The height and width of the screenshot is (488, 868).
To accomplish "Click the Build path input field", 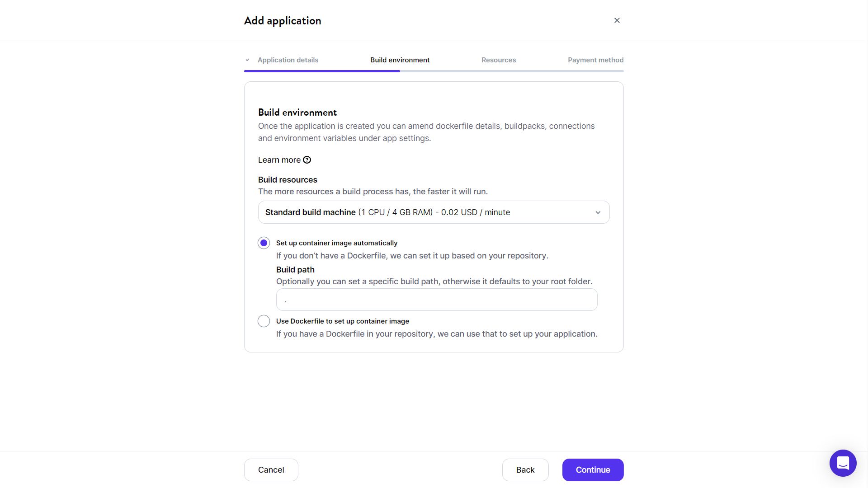I will coord(436,299).
